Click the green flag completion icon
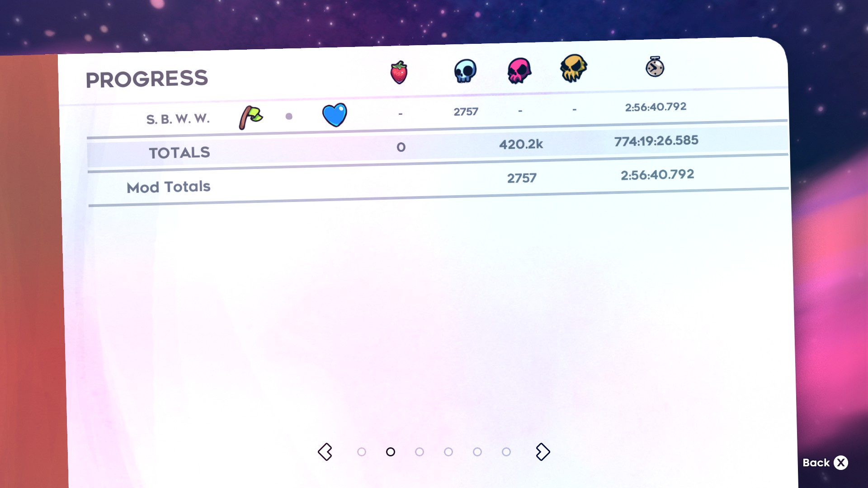Viewport: 868px width, 488px height. pos(251,117)
